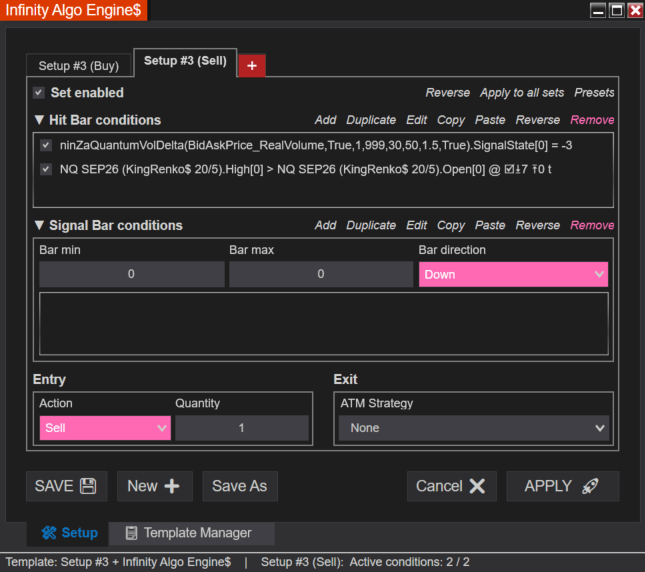Maximize the Infinity Algo Engine window
This screenshot has width=645, height=572.
(x=617, y=10)
